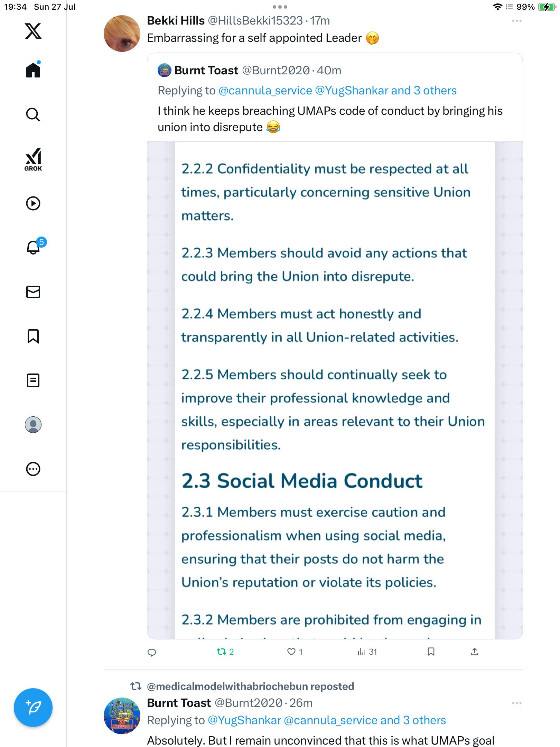Open the 17m timestamp on Bekki's post

pos(320,21)
